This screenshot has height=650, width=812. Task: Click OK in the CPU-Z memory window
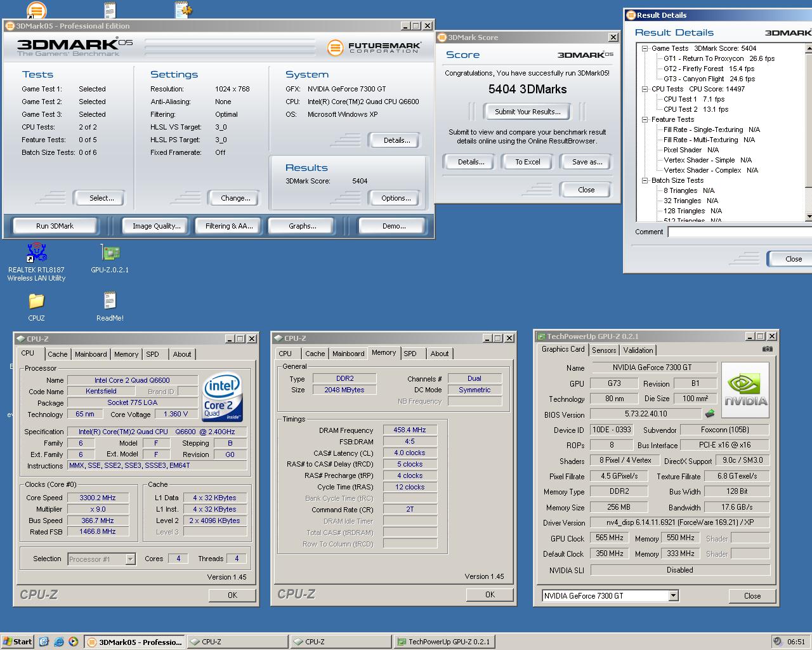[x=490, y=595]
